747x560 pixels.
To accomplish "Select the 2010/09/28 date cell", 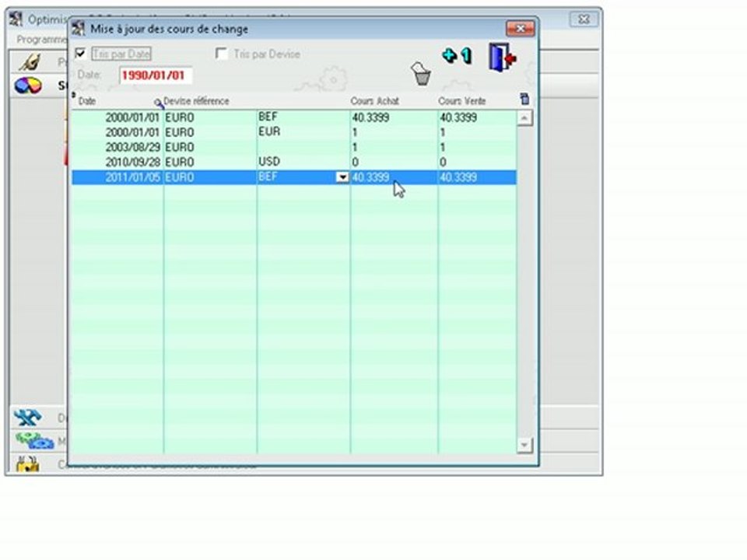I will (132, 163).
